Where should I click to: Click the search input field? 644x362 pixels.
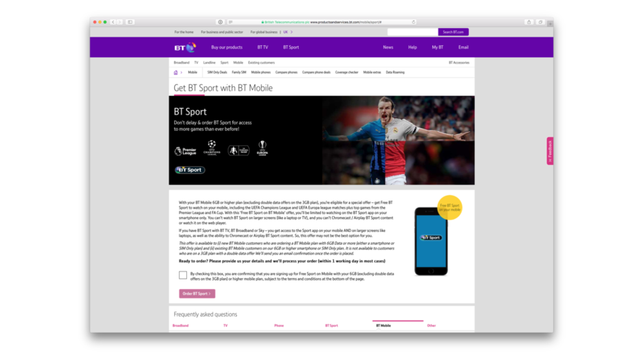(412, 32)
